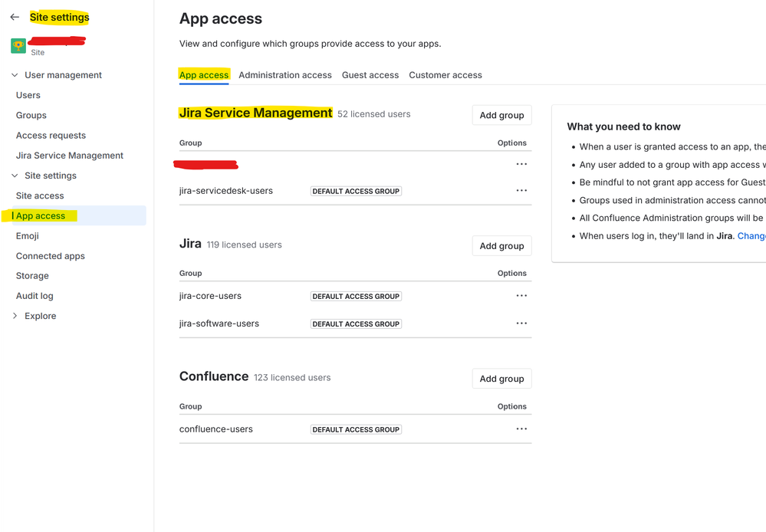This screenshot has width=766, height=532.
Task: Click Default Access Group badge for jira-software-users
Action: coord(356,324)
